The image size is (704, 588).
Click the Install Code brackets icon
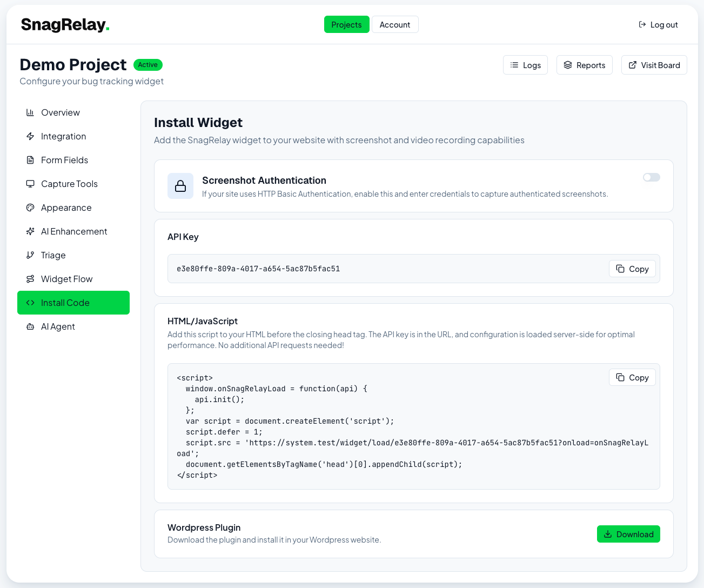pyautogui.click(x=30, y=303)
